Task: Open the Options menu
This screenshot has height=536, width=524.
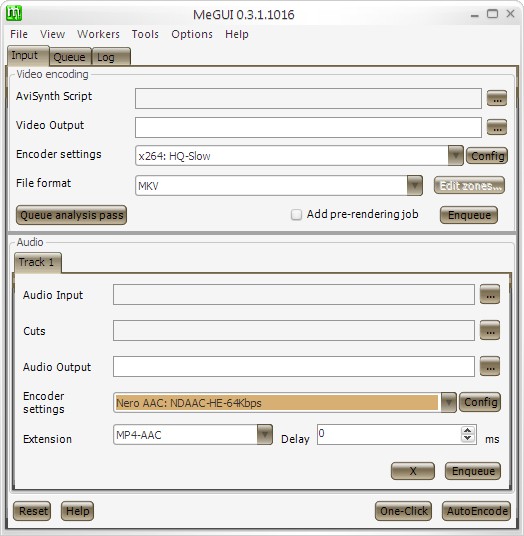Action: [192, 34]
